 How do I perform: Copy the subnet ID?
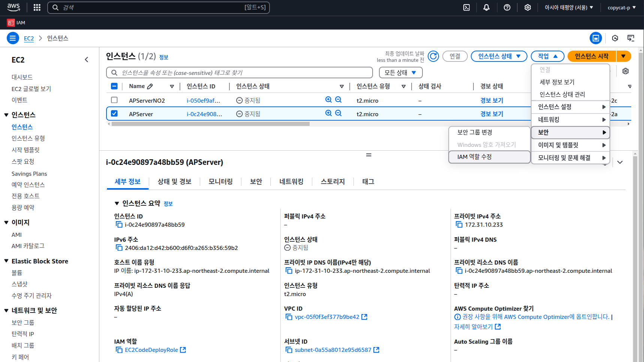pyautogui.click(x=289, y=350)
